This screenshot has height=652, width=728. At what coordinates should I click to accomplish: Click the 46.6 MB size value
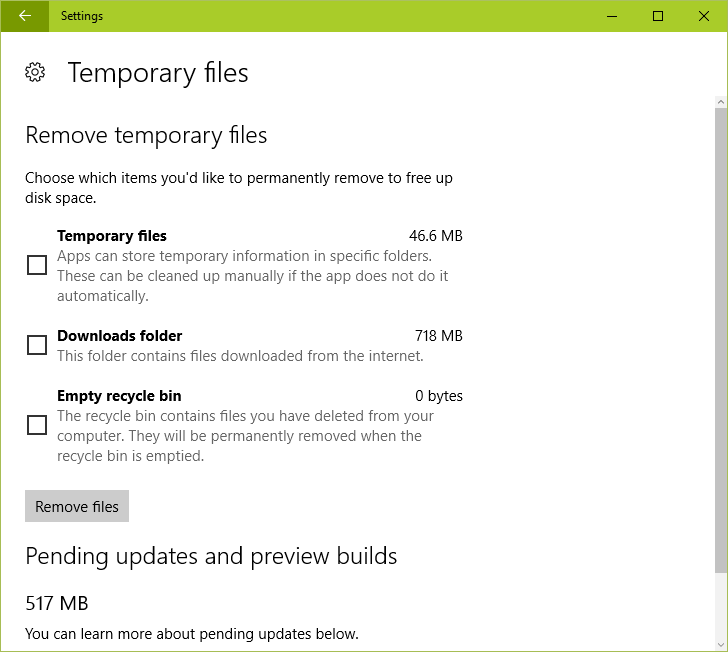click(x=436, y=236)
